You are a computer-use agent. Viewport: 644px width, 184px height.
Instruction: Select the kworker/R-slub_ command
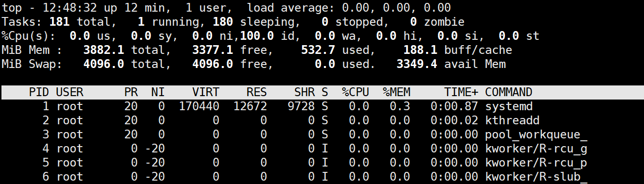[536, 177]
